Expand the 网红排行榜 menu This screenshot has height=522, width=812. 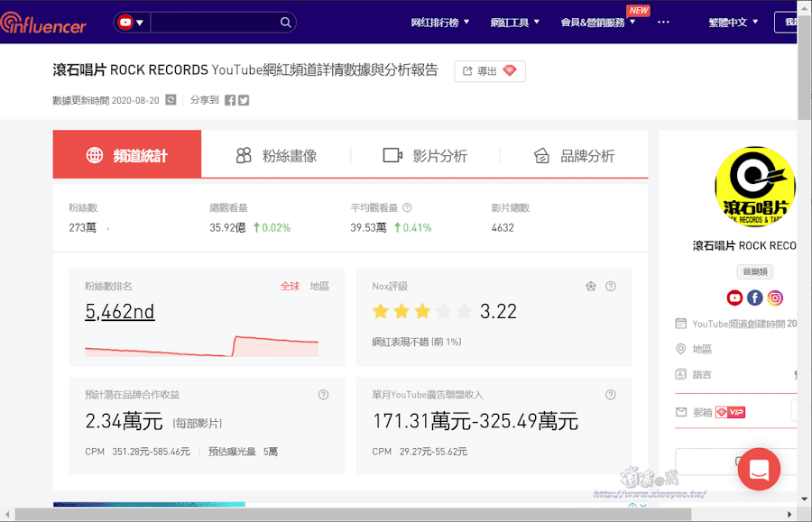point(439,23)
